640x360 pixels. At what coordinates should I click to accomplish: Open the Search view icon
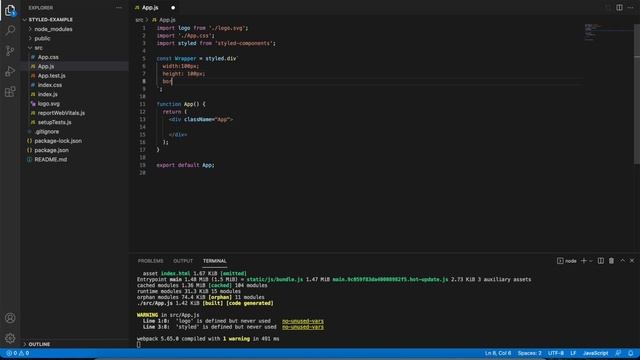(10, 30)
